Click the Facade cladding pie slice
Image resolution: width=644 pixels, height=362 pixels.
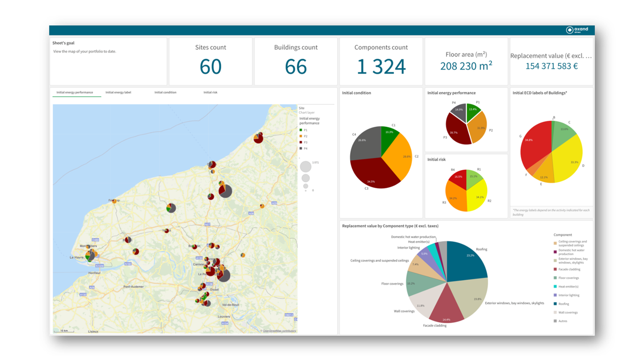coord(446,307)
